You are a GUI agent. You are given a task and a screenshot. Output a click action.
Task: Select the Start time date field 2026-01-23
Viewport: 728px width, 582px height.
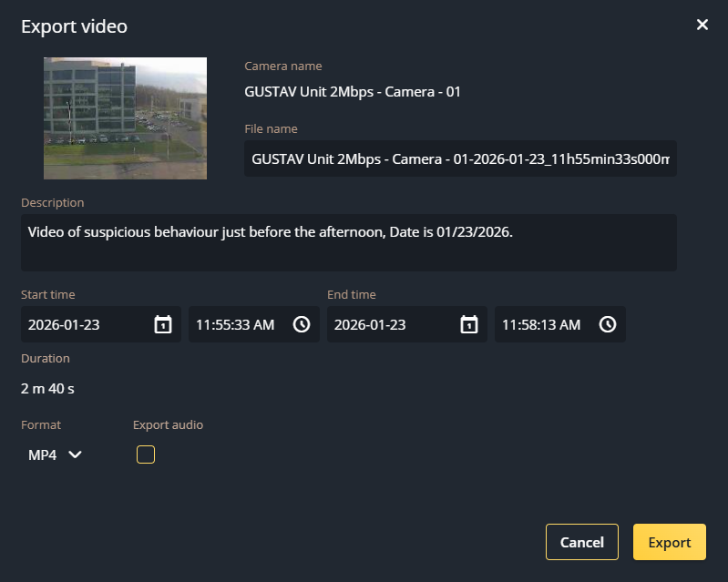[x=82, y=325]
